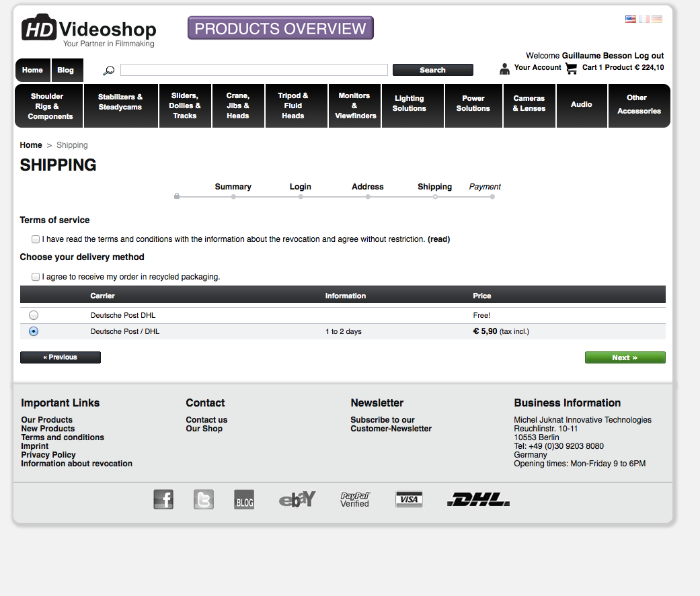Subscribe to our Customer-Newsletter link
The width and height of the screenshot is (700, 596).
click(x=391, y=424)
